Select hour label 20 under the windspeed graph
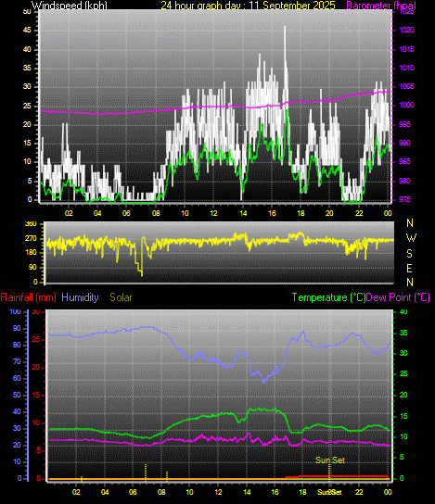This screenshot has width=435, height=504. point(329,213)
